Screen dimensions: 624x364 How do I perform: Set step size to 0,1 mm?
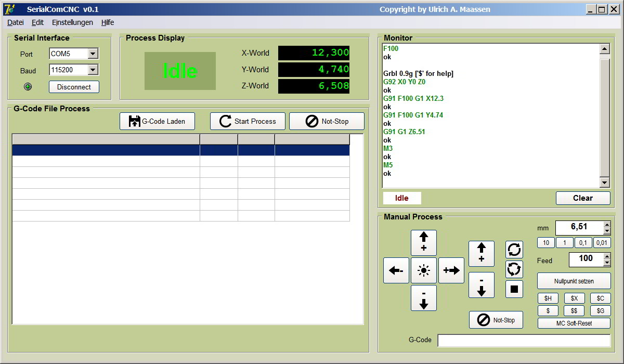(583, 243)
